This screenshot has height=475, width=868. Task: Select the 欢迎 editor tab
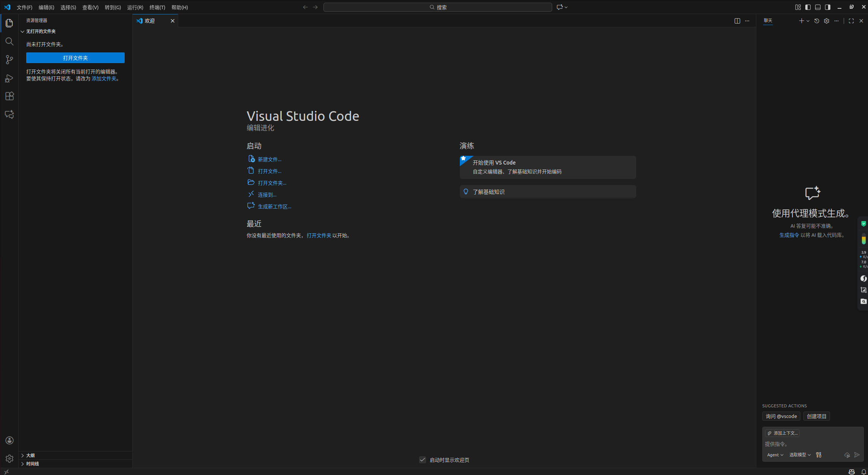pyautogui.click(x=150, y=21)
